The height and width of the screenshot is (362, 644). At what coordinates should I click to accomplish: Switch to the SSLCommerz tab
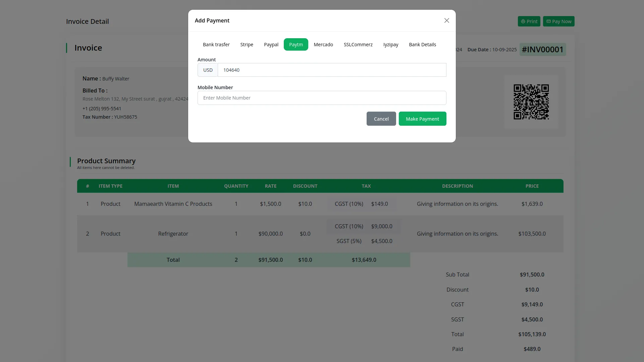[358, 45]
